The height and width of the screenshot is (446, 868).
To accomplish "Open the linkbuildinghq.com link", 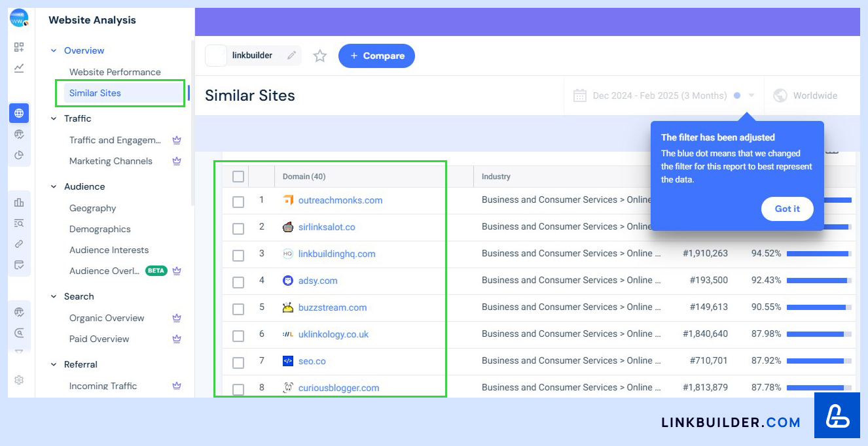I will (337, 254).
